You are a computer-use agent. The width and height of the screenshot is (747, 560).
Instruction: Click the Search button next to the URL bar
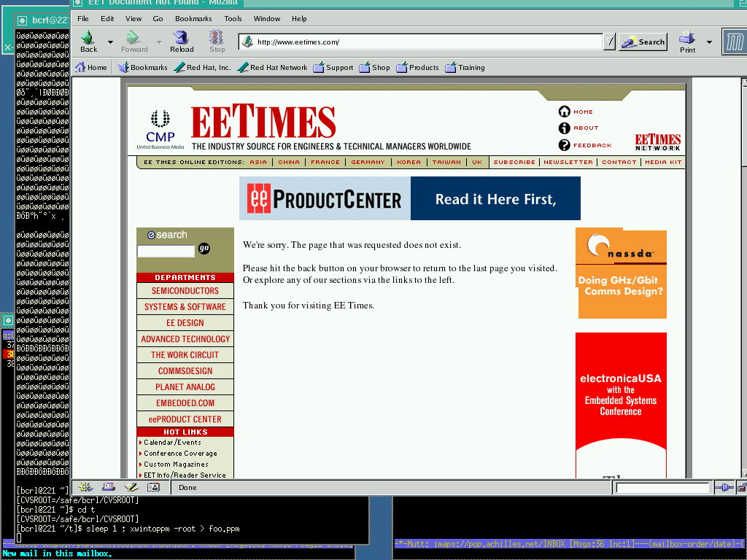coord(643,42)
